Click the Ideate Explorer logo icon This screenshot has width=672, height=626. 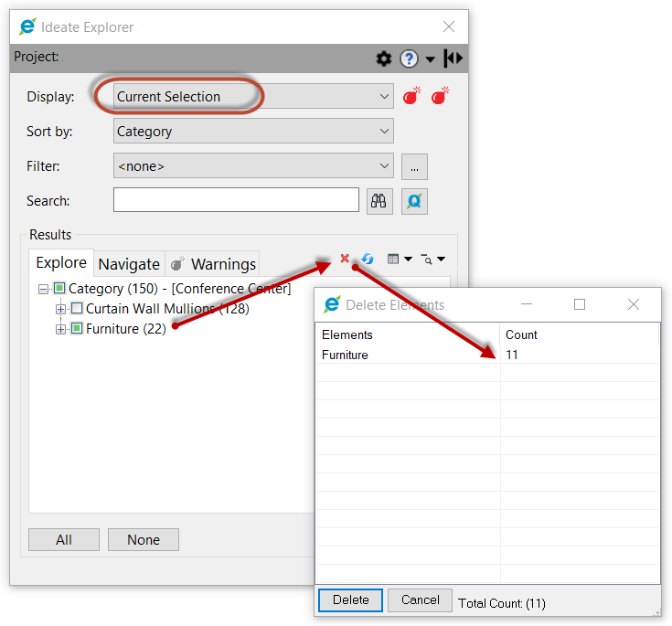click(x=27, y=27)
